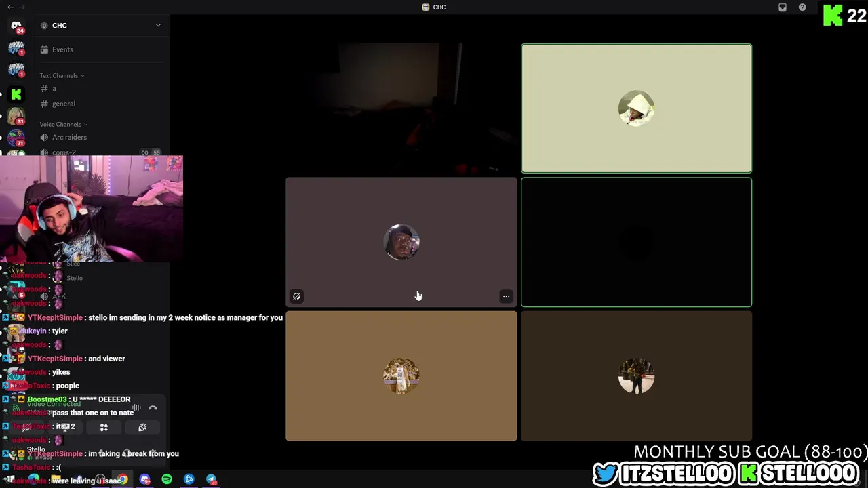868x488 pixels.
Task: Open Telegram from the taskbar
Action: pyautogui.click(x=212, y=479)
